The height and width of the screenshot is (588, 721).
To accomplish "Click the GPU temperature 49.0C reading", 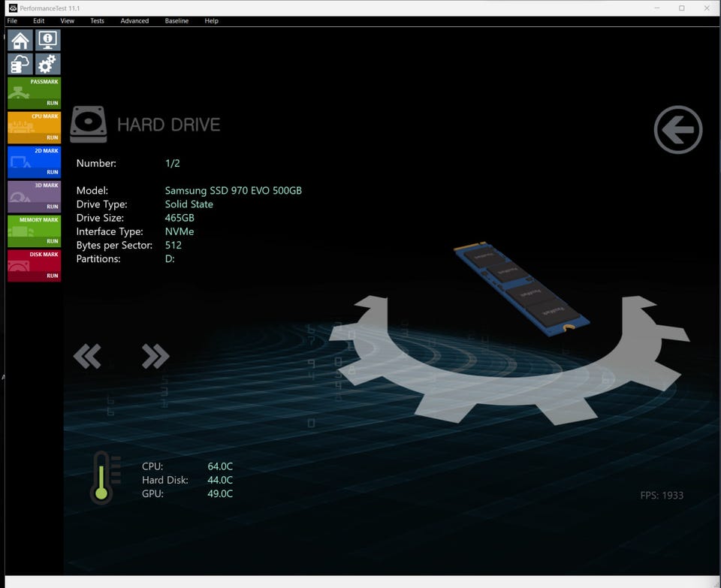I will pos(220,493).
